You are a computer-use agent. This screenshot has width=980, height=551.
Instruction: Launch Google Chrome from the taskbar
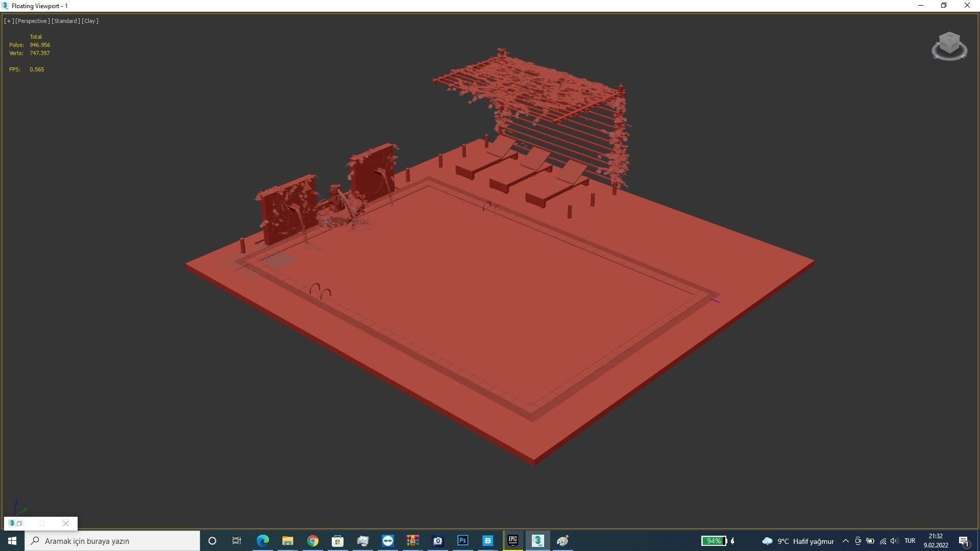313,541
